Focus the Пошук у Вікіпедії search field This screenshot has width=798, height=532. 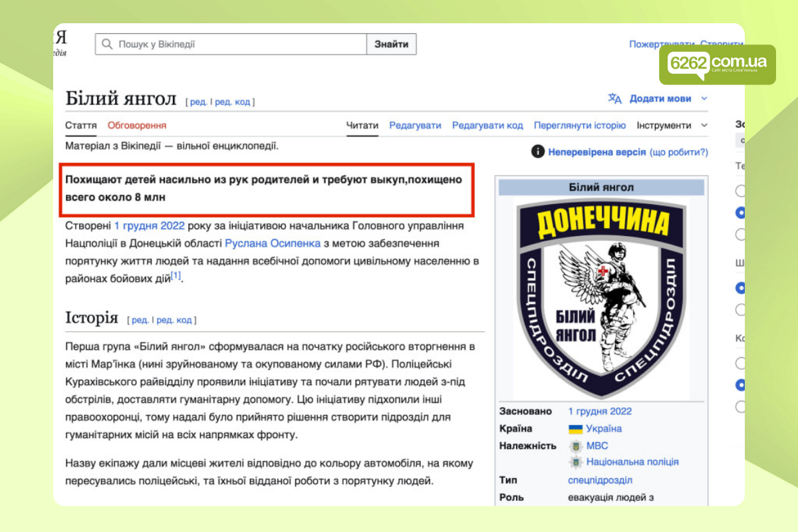231,45
